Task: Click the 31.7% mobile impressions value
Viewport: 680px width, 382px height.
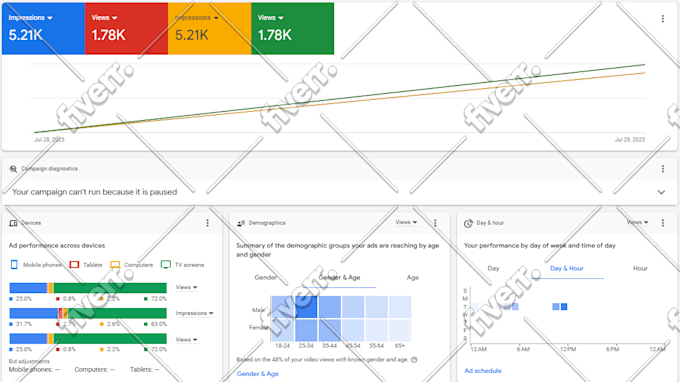Action: [x=23, y=324]
